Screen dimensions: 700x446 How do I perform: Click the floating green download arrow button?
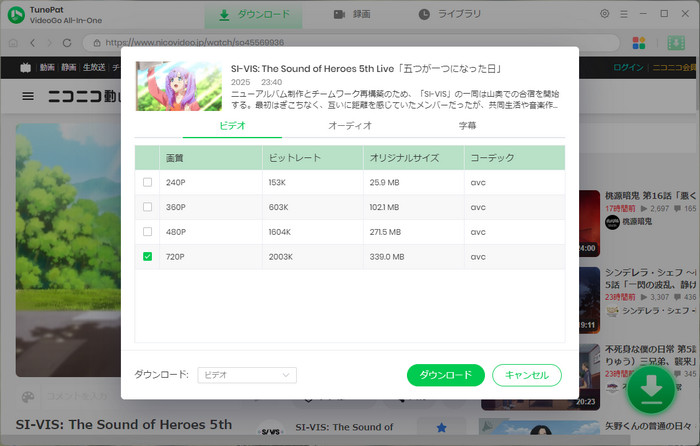coord(651,390)
